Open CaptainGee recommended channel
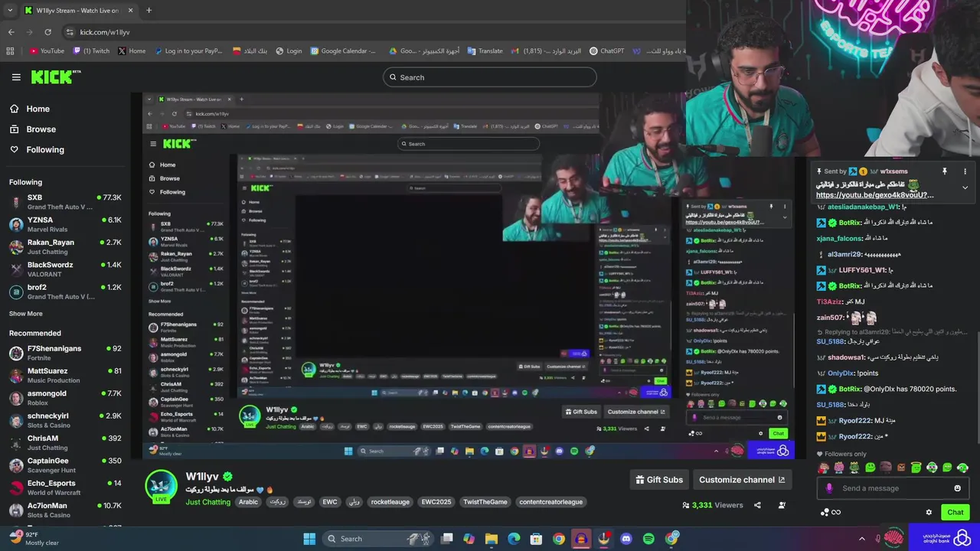Screen dimensions: 980x551 coord(65,465)
